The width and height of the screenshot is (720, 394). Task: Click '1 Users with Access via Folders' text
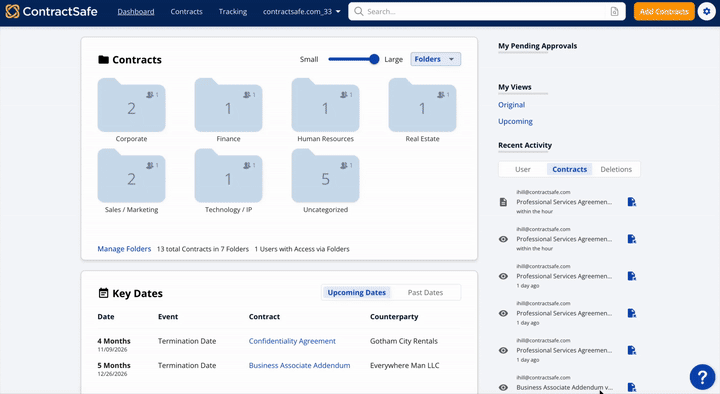pyautogui.click(x=302, y=249)
